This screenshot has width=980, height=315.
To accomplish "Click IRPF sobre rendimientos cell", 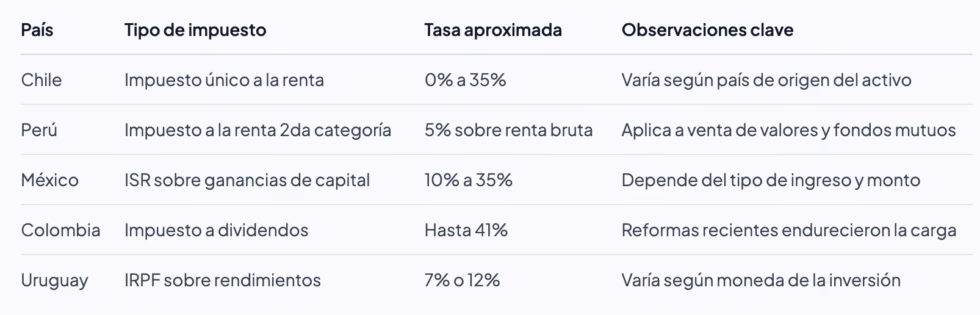I will (x=223, y=280).
